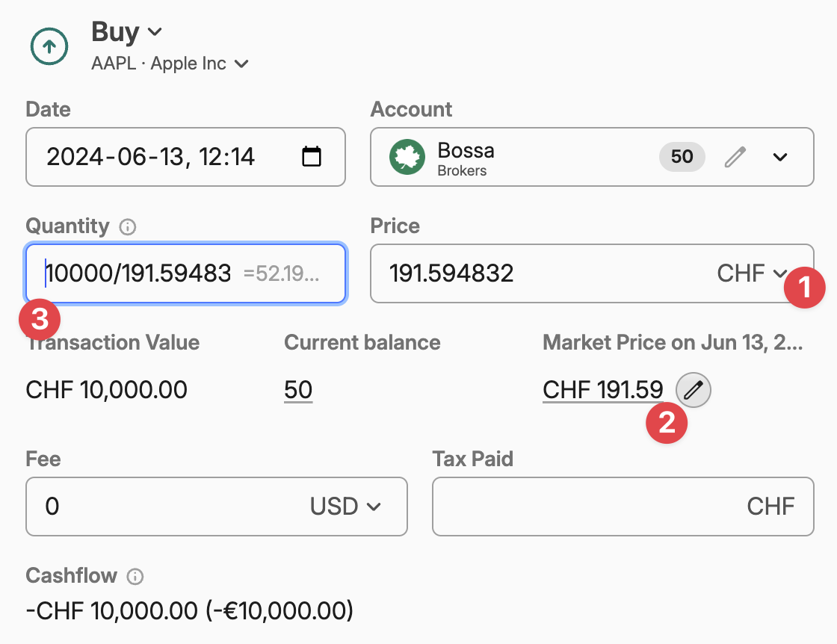Show the Quantity info tooltip icon
Image resolution: width=837 pixels, height=644 pixels.
128,227
